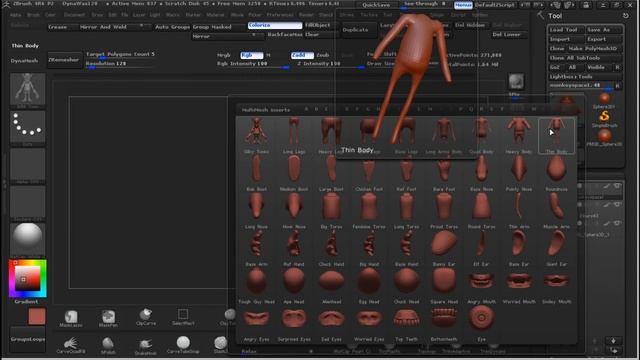This screenshot has height=360, width=640.
Task: Choose the ClipCurve brush
Action: (x=146, y=317)
